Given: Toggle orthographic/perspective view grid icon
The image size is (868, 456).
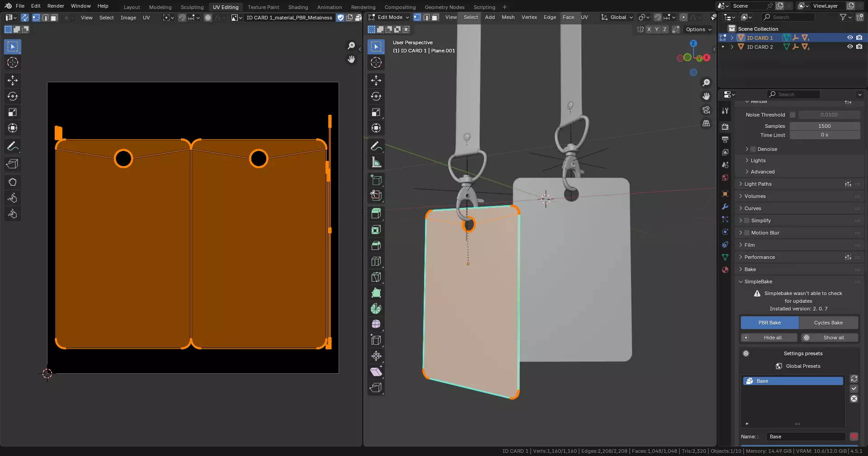Looking at the screenshot, I should tap(706, 123).
